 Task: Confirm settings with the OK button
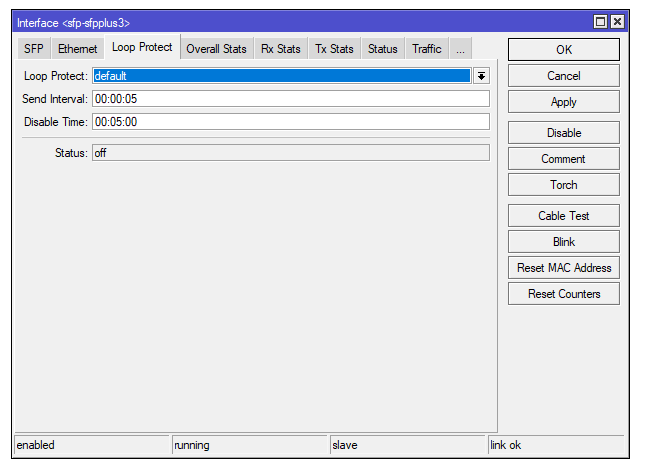pos(564,50)
